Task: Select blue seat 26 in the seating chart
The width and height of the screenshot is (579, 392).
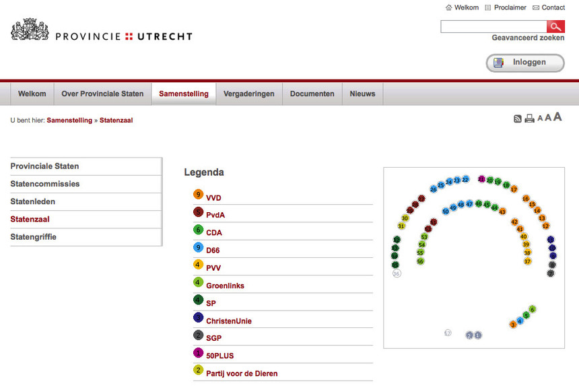Action: [434, 189]
